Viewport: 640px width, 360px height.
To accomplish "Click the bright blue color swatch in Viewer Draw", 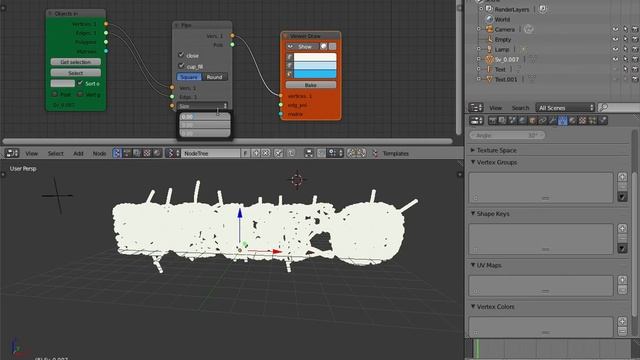I will coord(315,74).
